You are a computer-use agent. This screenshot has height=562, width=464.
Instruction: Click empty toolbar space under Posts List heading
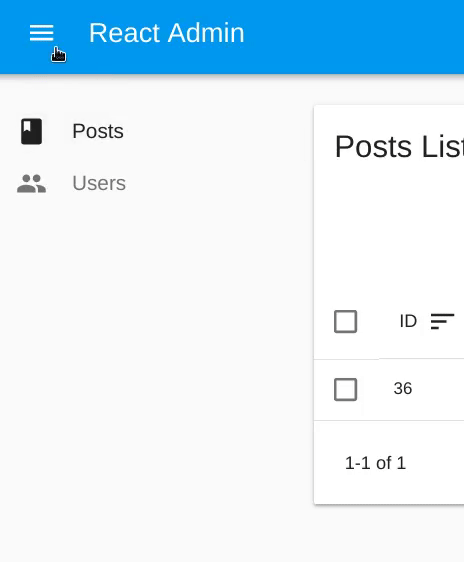point(389,233)
